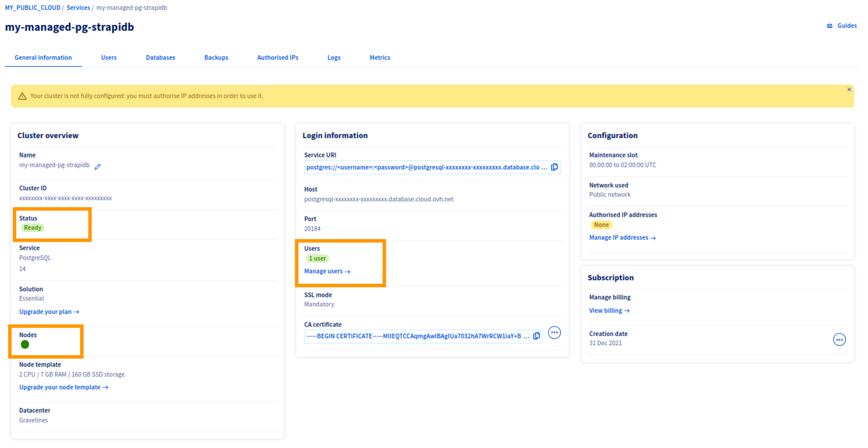The height and width of the screenshot is (448, 868).
Task: Copy the Service URI with the copy icon
Action: (554, 167)
